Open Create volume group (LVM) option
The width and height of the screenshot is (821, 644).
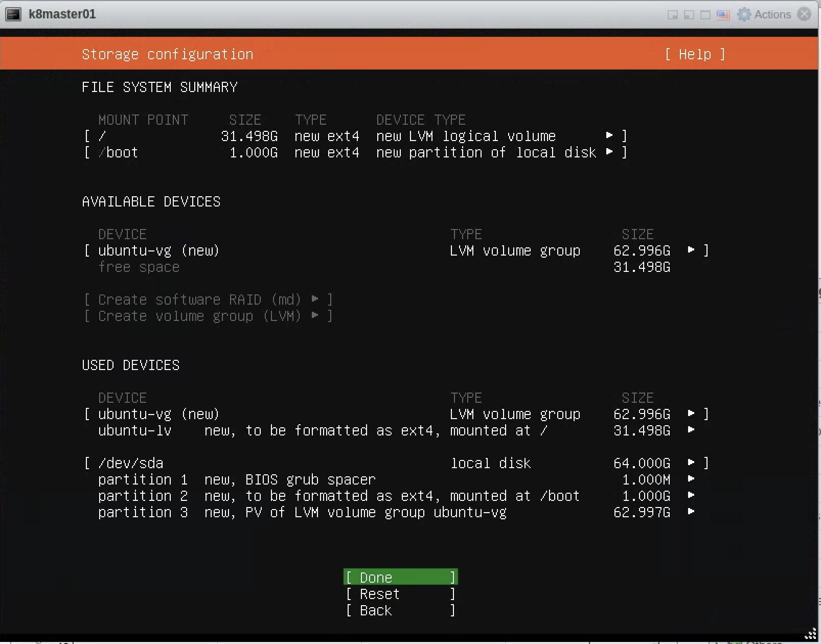(209, 316)
